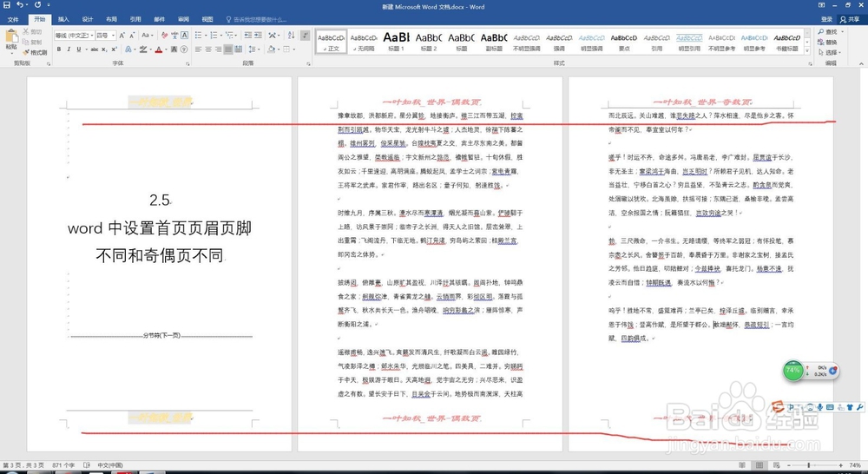Save the document using the floppy icon
This screenshot has height=474, width=868.
coord(7,5)
